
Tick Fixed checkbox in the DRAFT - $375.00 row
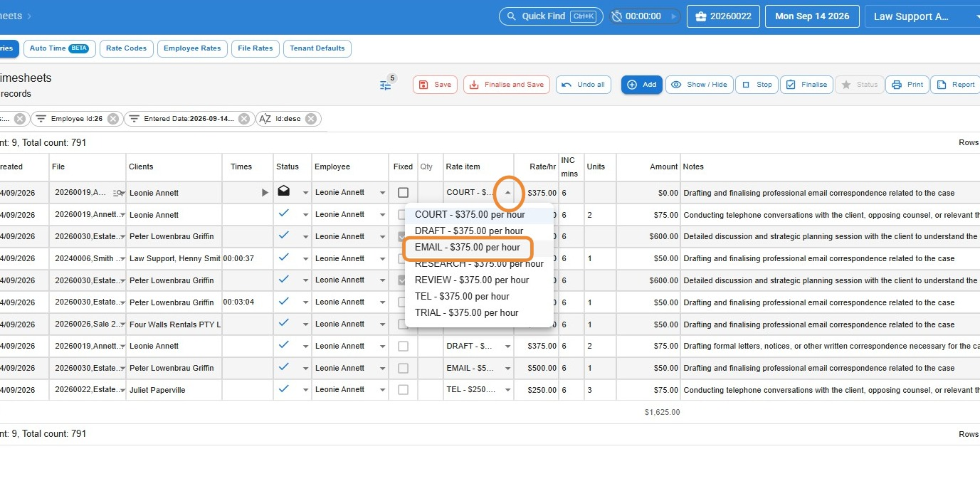coord(404,346)
